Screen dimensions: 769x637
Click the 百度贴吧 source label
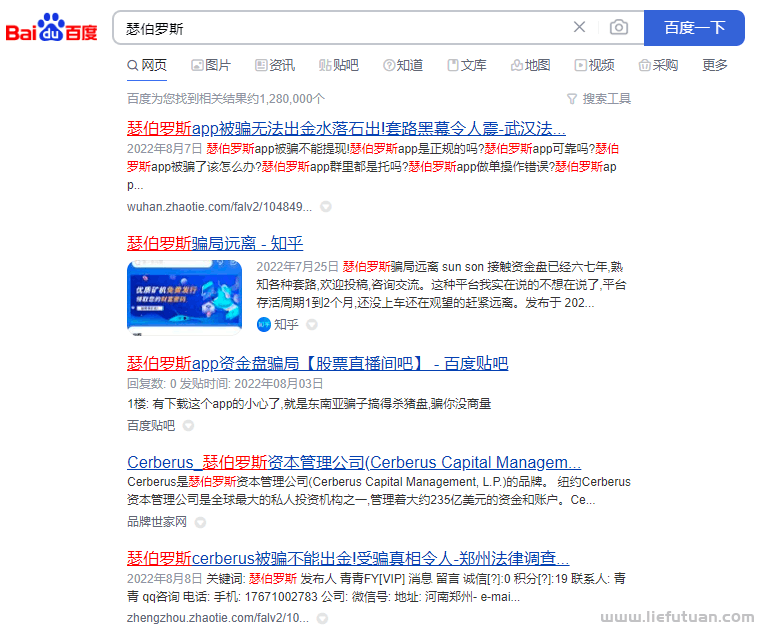point(151,426)
